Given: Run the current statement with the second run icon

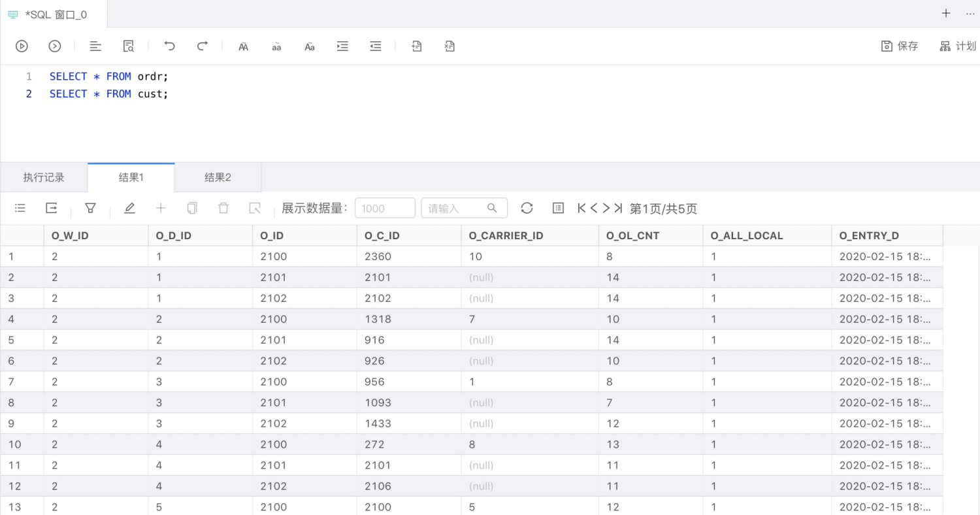Looking at the screenshot, I should (x=55, y=46).
